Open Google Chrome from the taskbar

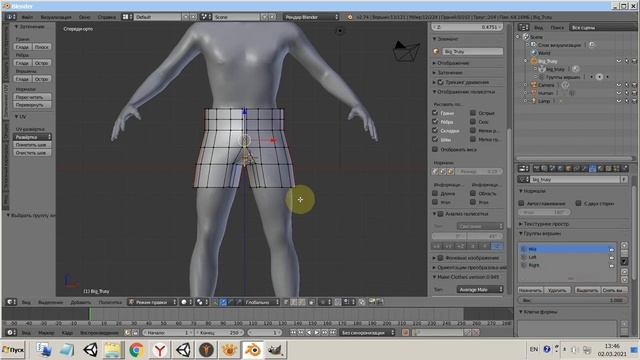click(136, 350)
